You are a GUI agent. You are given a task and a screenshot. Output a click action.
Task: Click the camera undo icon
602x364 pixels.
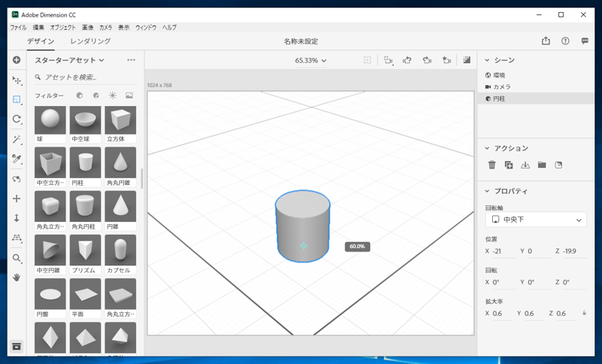tap(407, 60)
